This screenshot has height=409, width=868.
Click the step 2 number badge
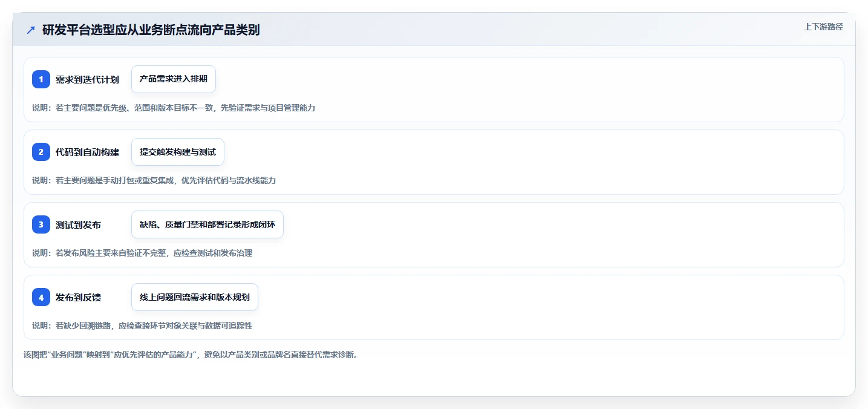click(x=41, y=152)
